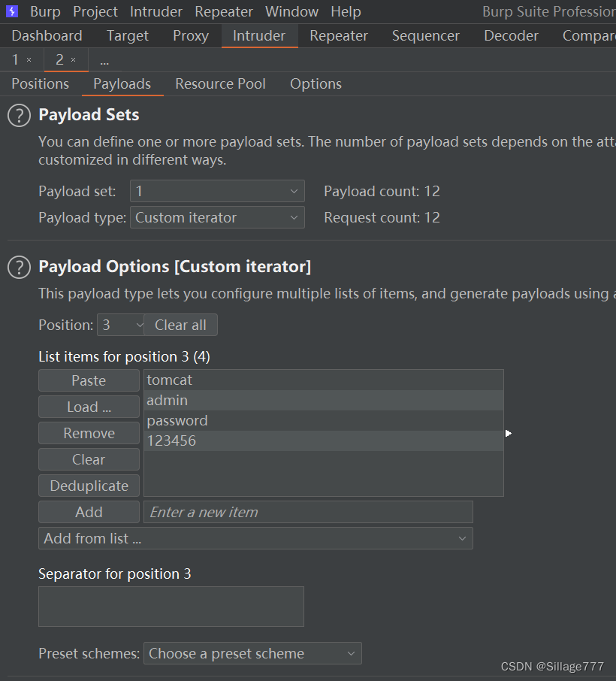616x681 pixels.
Task: Select the password list item
Action: tap(324, 420)
